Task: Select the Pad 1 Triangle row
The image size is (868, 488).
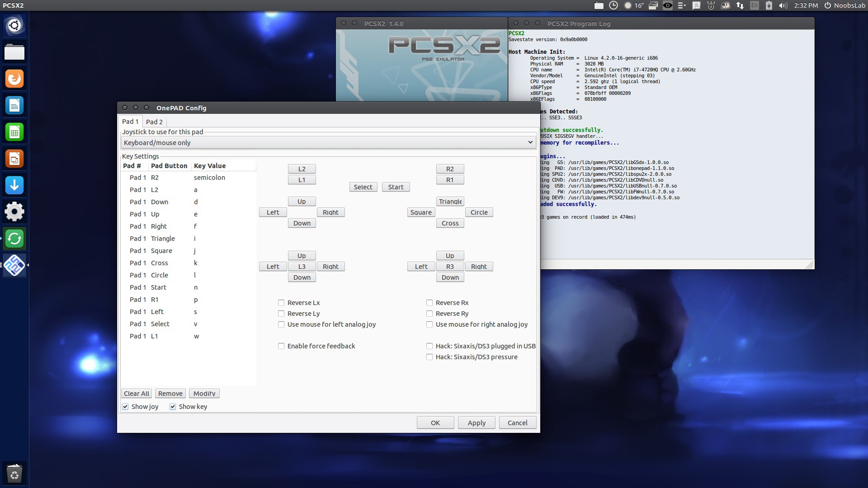Action: 189,239
